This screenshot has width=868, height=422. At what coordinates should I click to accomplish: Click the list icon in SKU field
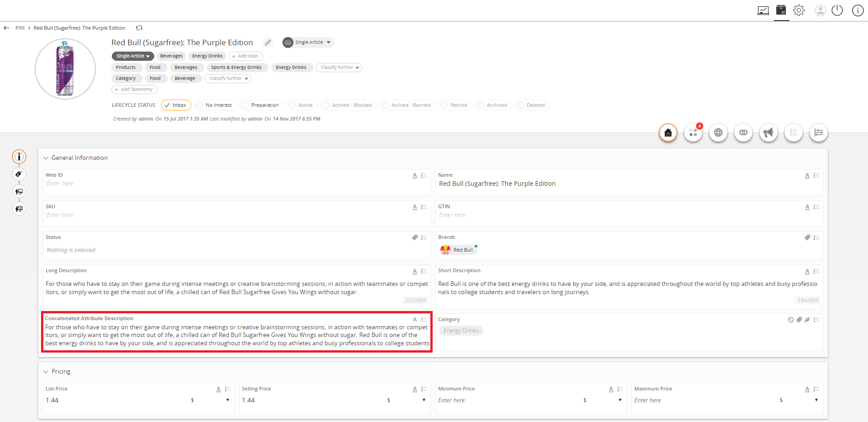point(424,207)
